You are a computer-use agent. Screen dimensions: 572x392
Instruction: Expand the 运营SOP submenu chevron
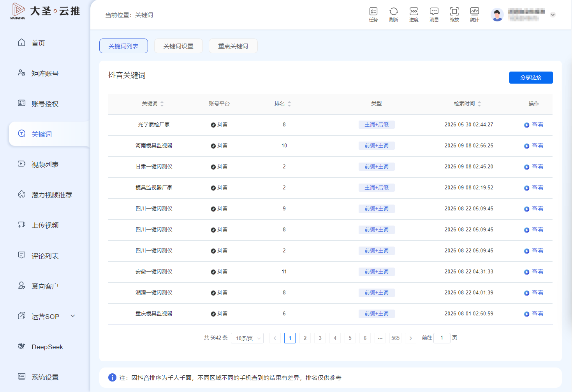[x=73, y=316]
